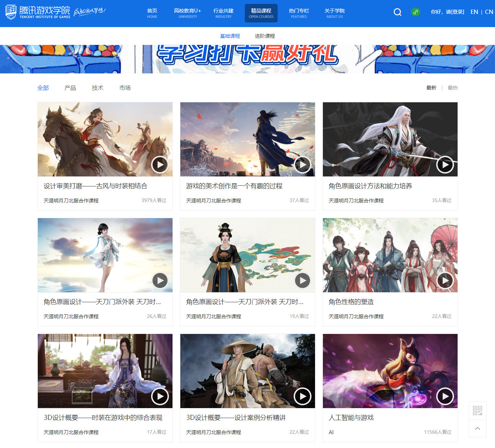Switch to 进阶课程 sub-tab

click(x=265, y=36)
